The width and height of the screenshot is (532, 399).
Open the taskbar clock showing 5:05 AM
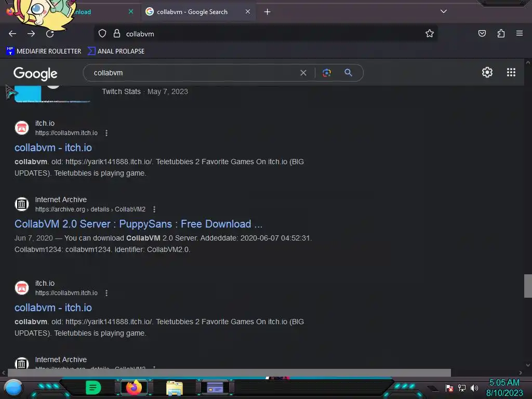tap(504, 388)
